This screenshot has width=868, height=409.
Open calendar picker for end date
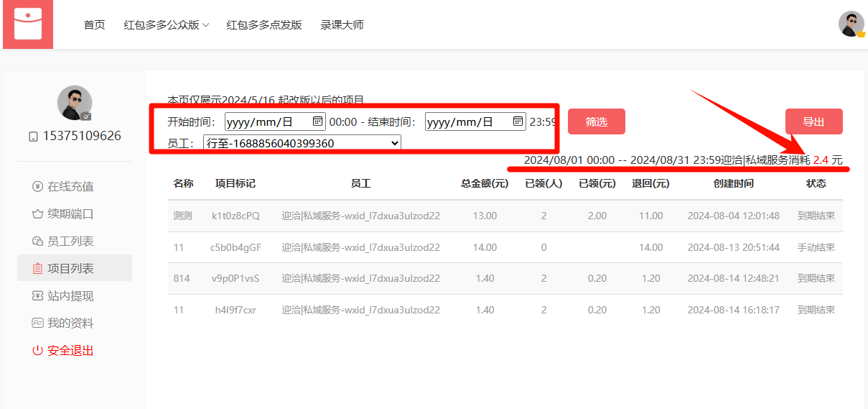pyautogui.click(x=518, y=121)
